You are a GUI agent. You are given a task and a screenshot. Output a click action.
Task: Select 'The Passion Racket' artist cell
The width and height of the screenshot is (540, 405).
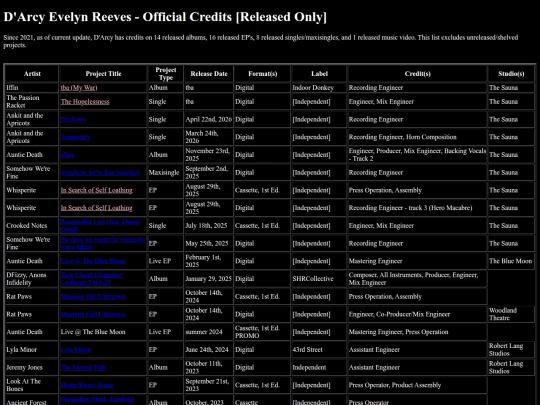(32, 102)
